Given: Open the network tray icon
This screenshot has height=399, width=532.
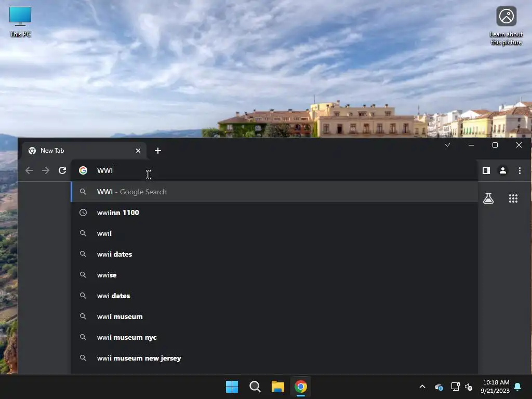Looking at the screenshot, I should (x=455, y=387).
